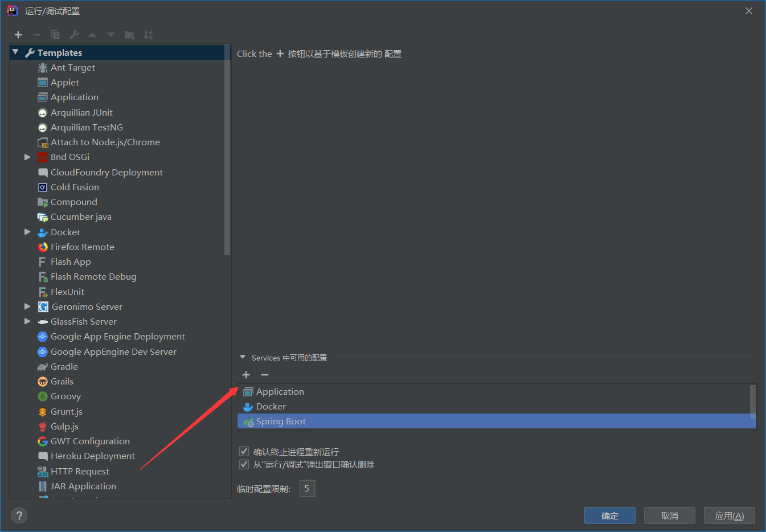This screenshot has width=766, height=532.
Task: Click the 临时配置限制 input field
Action: coord(307,488)
